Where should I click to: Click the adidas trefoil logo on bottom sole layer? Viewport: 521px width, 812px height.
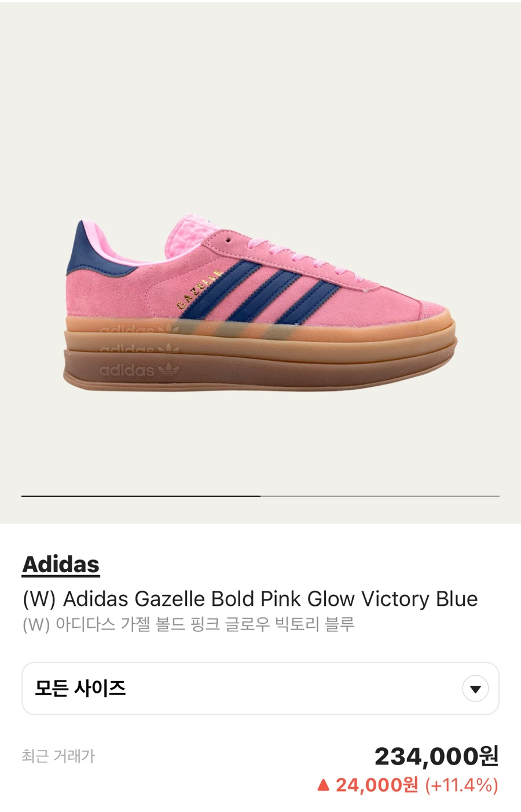pyautogui.click(x=168, y=368)
